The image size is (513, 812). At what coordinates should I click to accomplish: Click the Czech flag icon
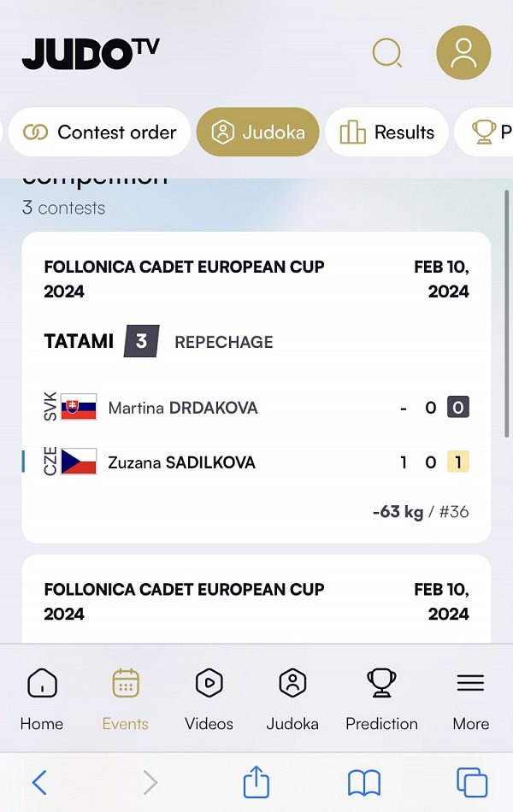79,462
